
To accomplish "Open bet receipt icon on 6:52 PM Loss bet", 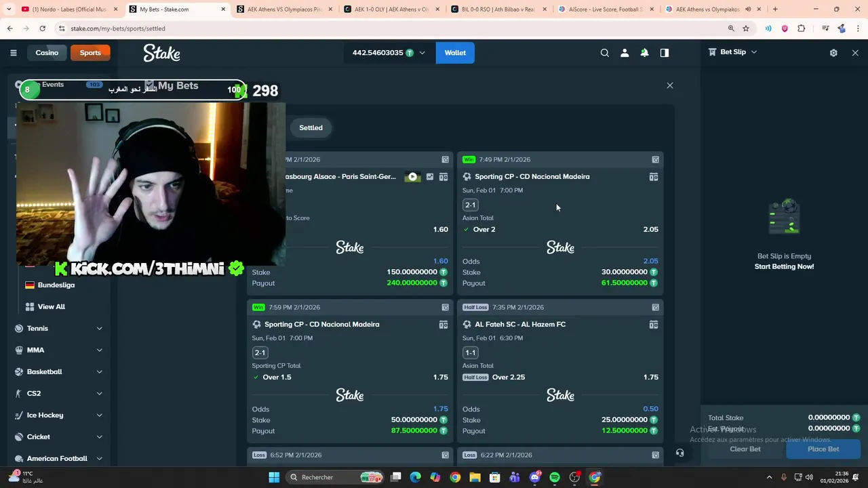I will point(445,455).
